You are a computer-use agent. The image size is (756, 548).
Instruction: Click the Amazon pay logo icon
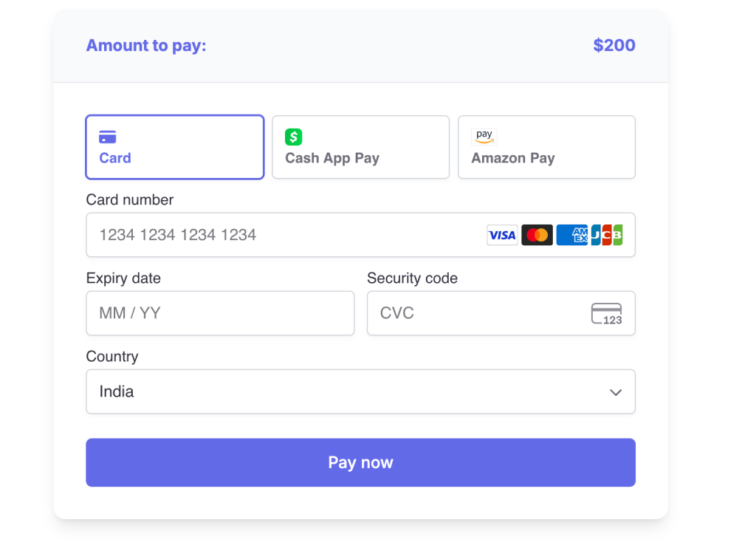484,137
